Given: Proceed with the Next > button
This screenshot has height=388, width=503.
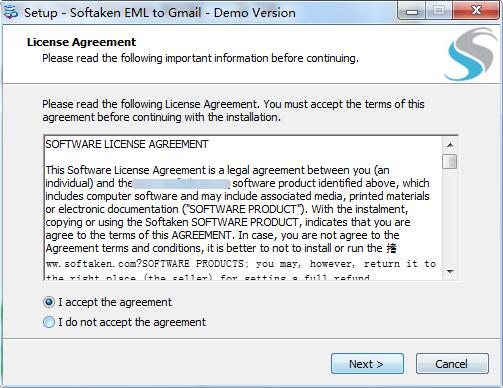Looking at the screenshot, I should click(x=367, y=364).
